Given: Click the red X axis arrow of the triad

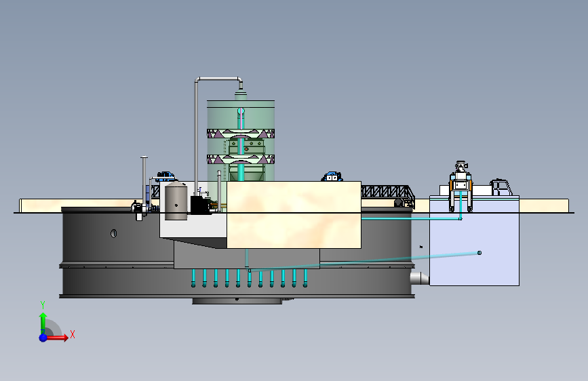Looking at the screenshot, I should (57, 338).
